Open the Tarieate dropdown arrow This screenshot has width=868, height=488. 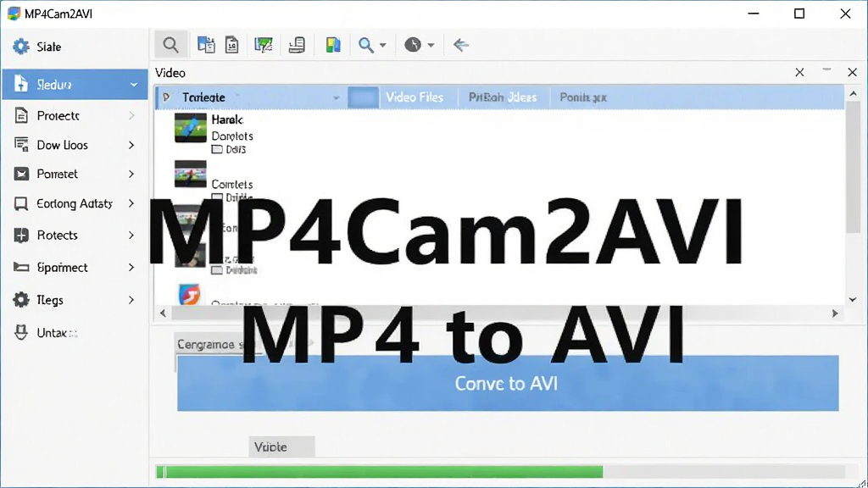coord(336,98)
